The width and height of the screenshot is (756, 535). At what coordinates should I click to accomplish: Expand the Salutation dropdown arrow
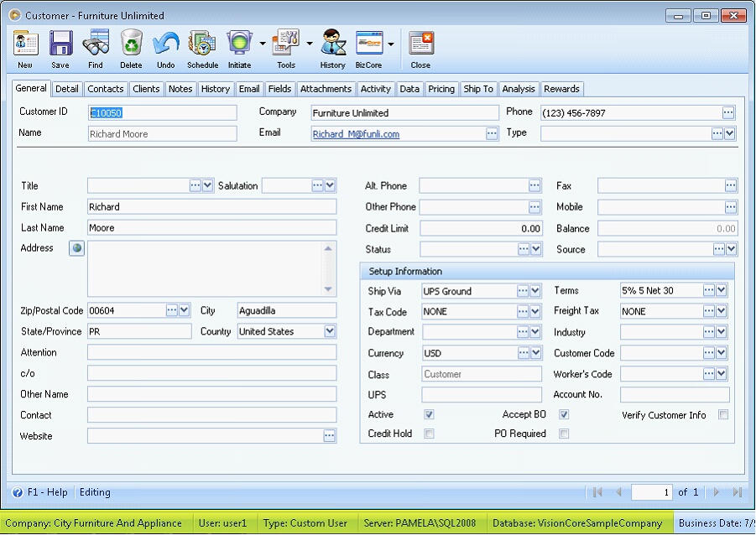(330, 185)
